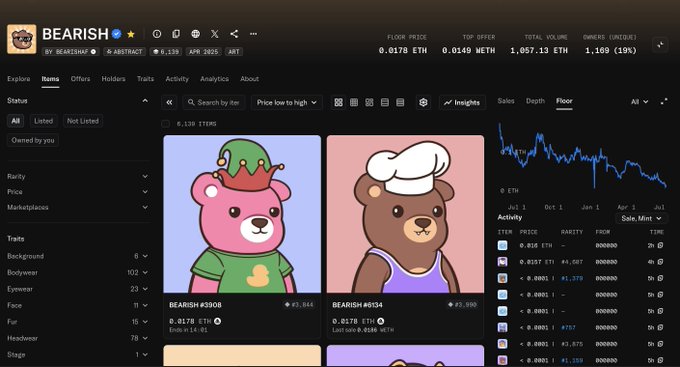Image resolution: width=680 pixels, height=367 pixels.
Task: Select the Listed status filter
Action: coord(43,121)
